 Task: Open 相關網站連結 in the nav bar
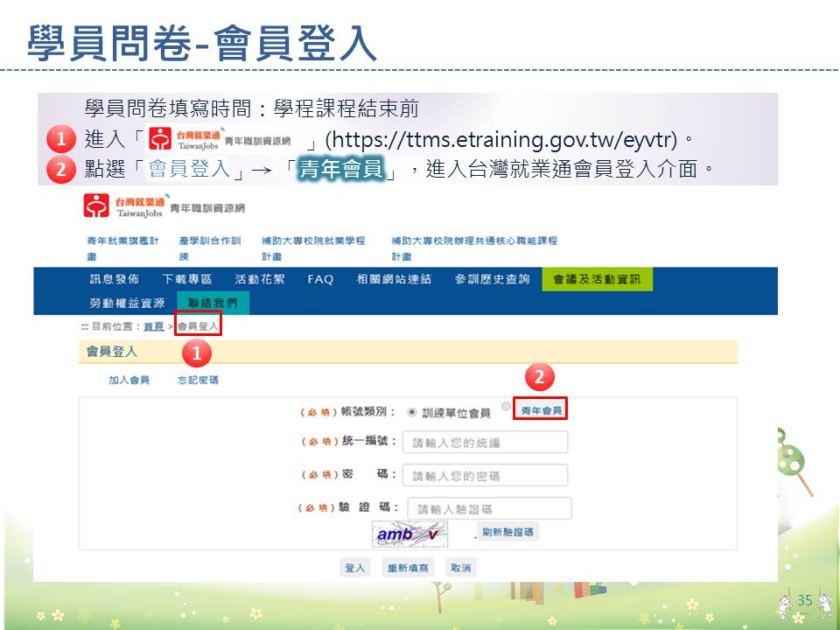(394, 280)
